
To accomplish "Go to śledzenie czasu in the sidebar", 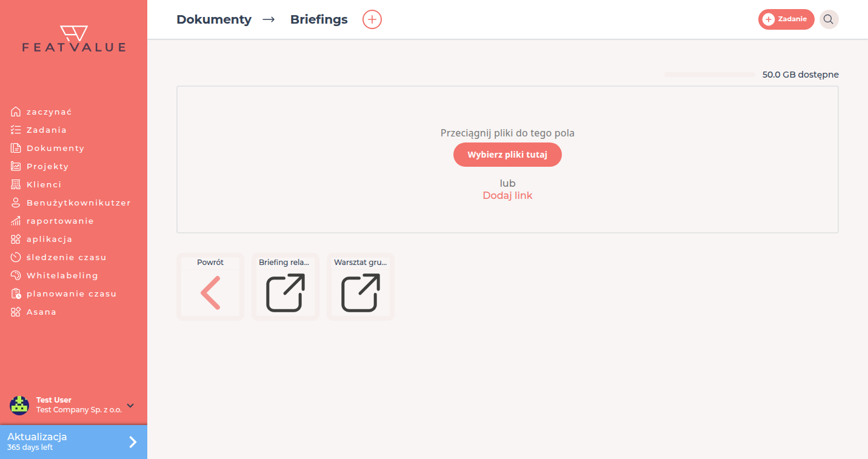I will [67, 257].
